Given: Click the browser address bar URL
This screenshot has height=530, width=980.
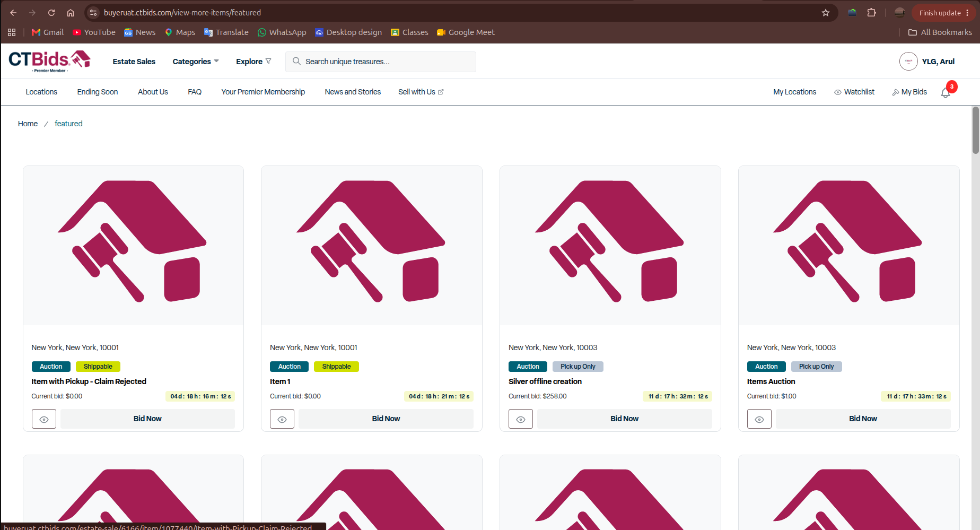Looking at the screenshot, I should [182, 13].
